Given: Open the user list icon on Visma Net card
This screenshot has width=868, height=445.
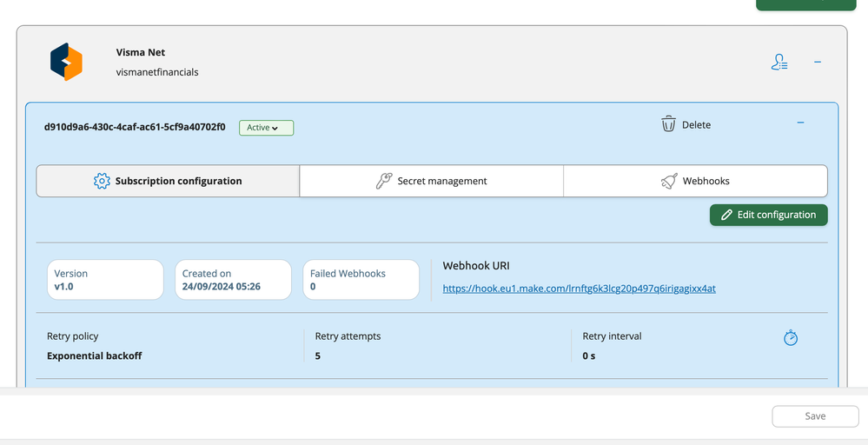Looking at the screenshot, I should pyautogui.click(x=779, y=63).
